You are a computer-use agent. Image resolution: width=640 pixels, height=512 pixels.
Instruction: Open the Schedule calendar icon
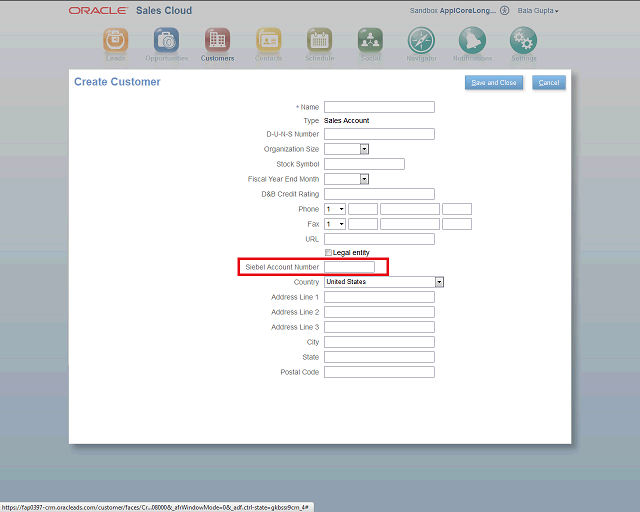pyautogui.click(x=319, y=40)
